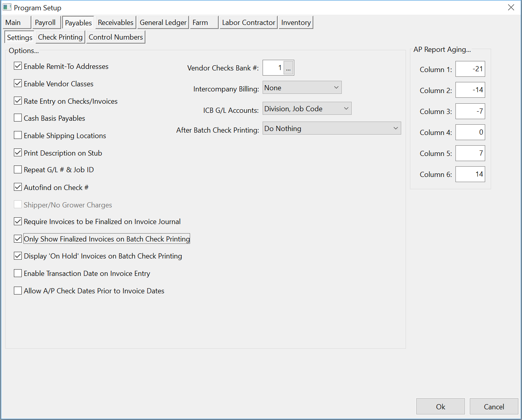Select the Payables tab
The width and height of the screenshot is (522, 420).
(x=78, y=23)
